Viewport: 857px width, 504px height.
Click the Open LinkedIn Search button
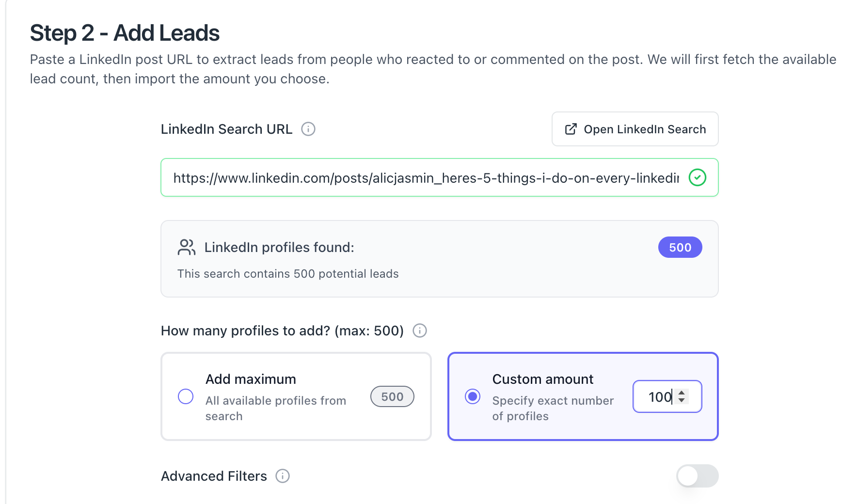click(x=635, y=129)
